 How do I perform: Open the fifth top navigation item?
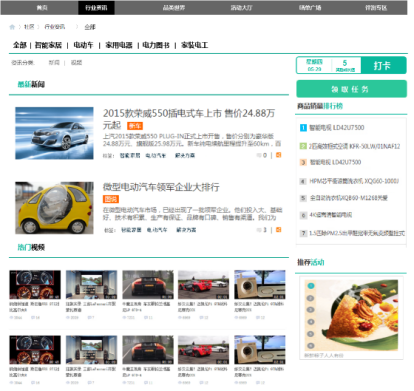(310, 8)
